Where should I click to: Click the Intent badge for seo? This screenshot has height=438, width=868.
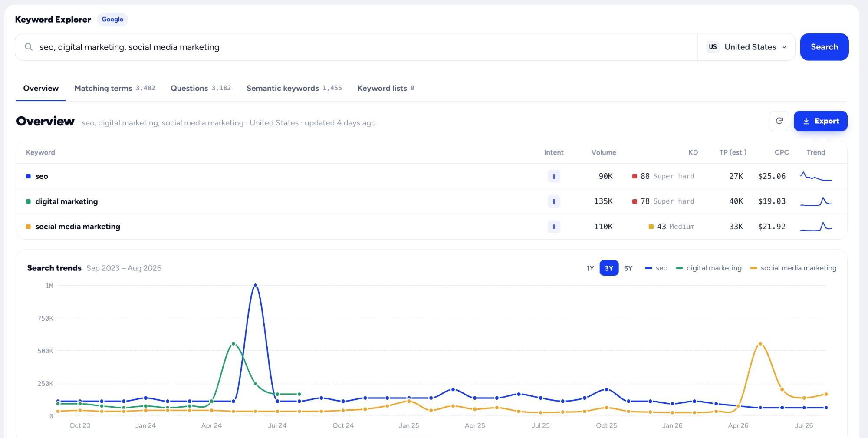(x=554, y=176)
